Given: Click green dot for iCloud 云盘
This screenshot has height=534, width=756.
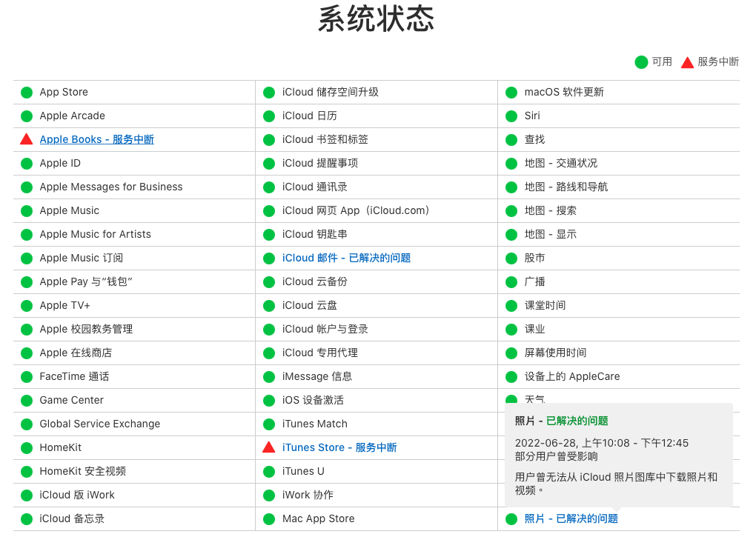Looking at the screenshot, I should pyautogui.click(x=269, y=306).
